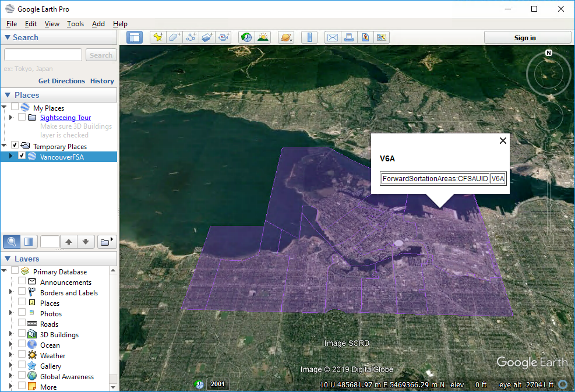Click the Global Awareness globe icon
The height and width of the screenshot is (392, 575).
[32, 376]
